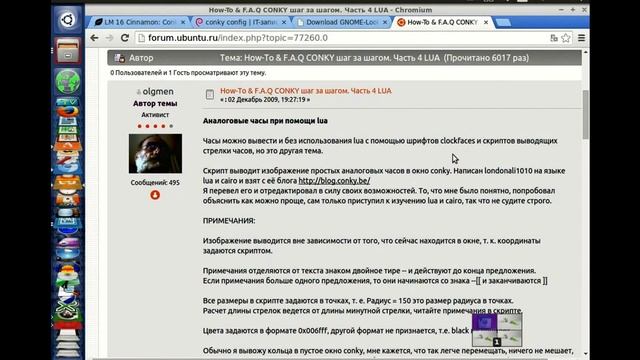
Task: Click the post icon beside the title
Action: pyautogui.click(x=209, y=95)
